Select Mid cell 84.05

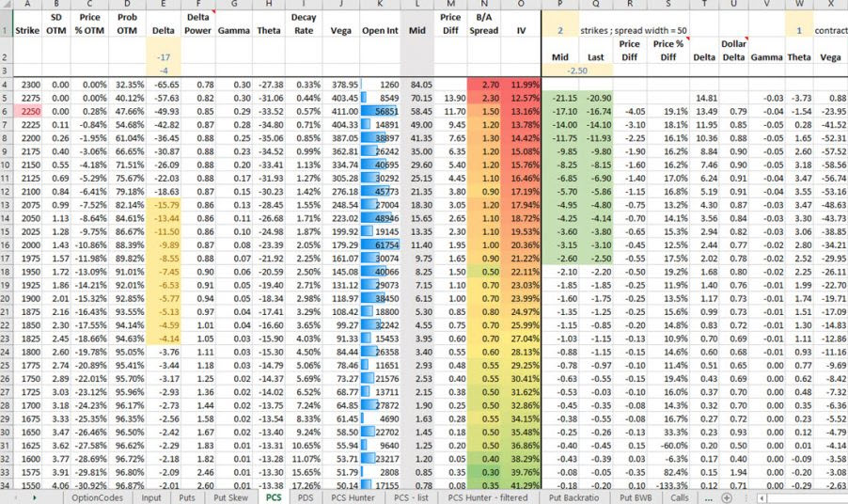coord(417,85)
